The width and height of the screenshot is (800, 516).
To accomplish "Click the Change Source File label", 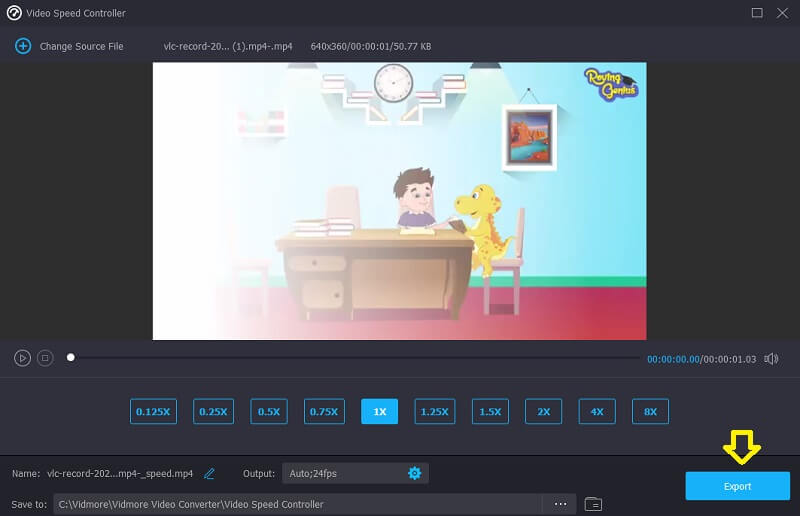I will coord(82,46).
